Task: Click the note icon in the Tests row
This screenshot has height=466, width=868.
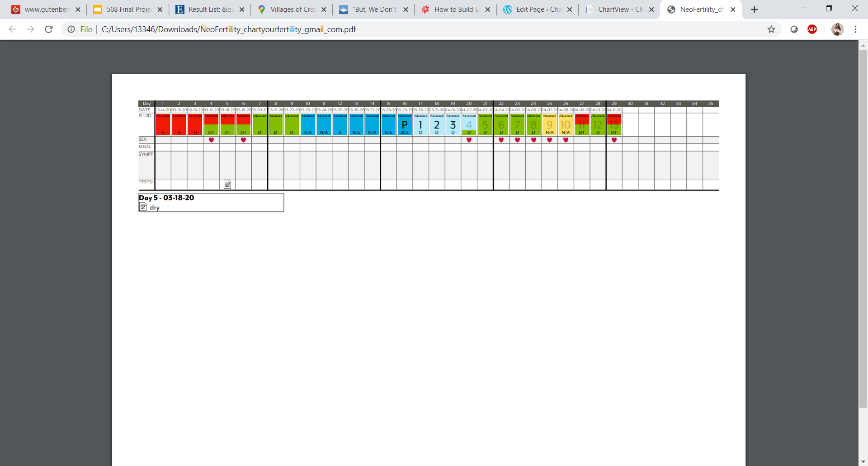Action: click(227, 184)
